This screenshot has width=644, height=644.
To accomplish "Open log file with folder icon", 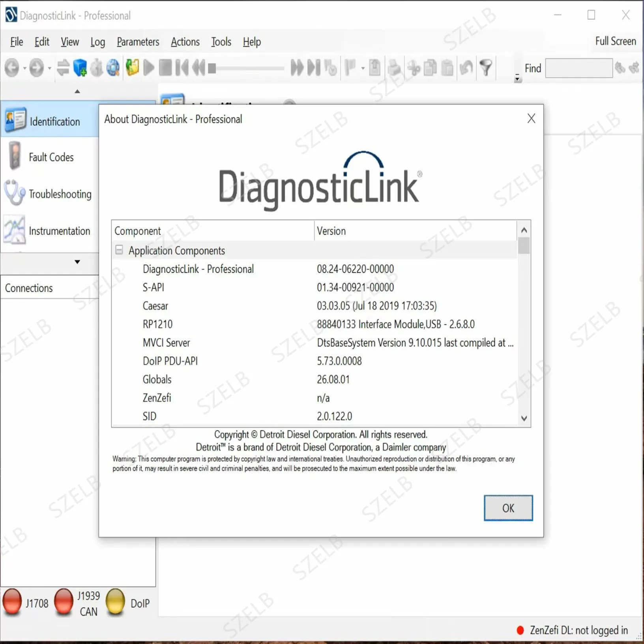I will pyautogui.click(x=133, y=68).
